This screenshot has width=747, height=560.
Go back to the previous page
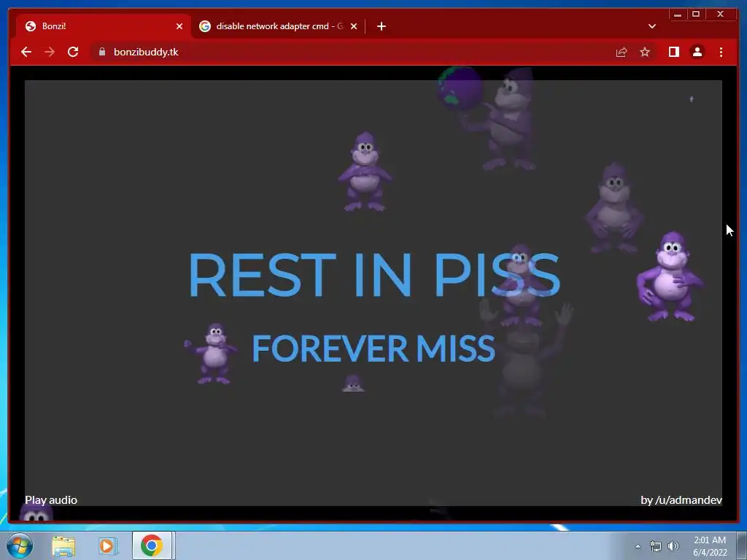26,52
